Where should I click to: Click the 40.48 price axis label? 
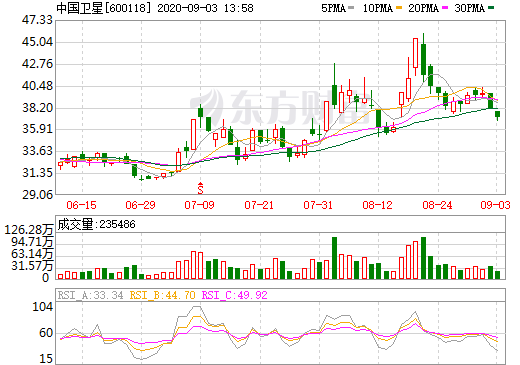coord(37,86)
